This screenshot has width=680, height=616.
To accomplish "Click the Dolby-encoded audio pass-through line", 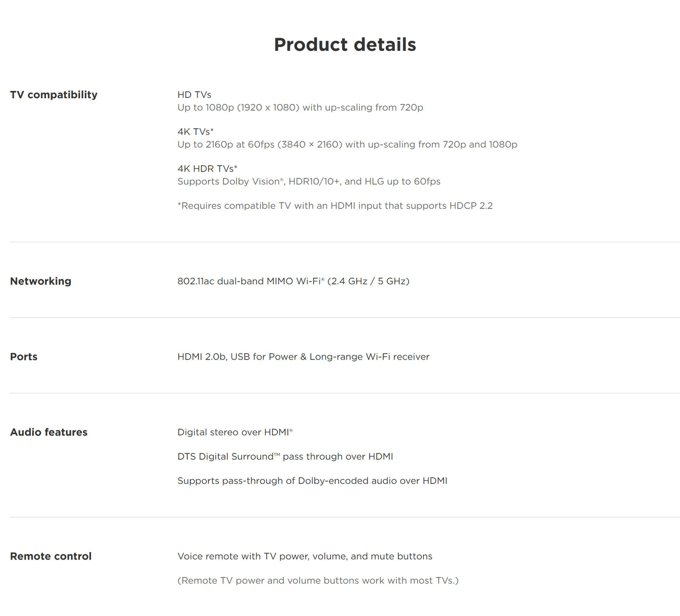I will tap(312, 480).
